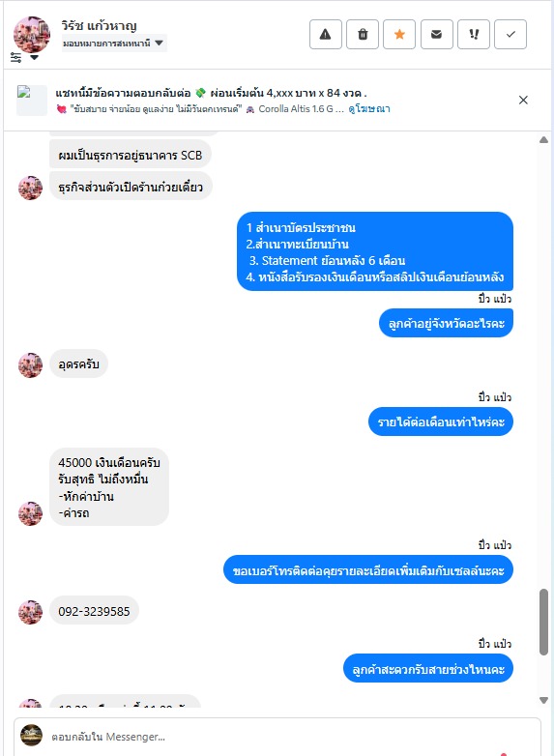Click the chat scrollbar thumb
Viewport: 554px width, 756px height.
[x=544, y=622]
